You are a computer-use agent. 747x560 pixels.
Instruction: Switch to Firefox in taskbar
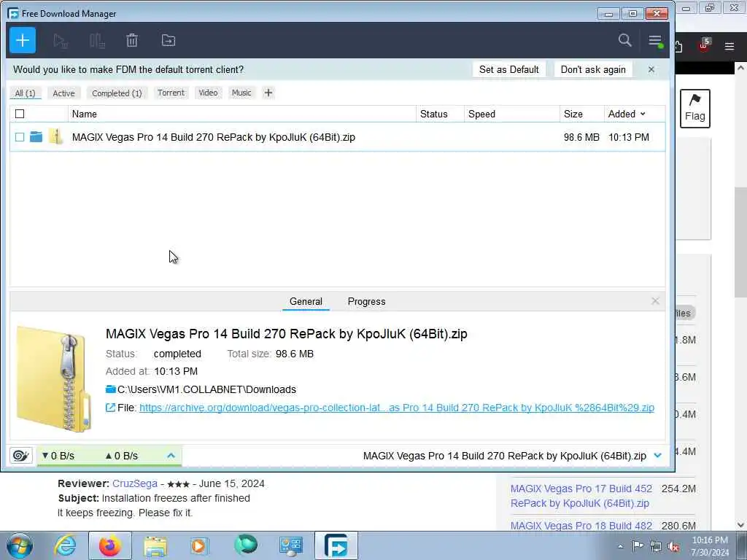[x=110, y=545]
